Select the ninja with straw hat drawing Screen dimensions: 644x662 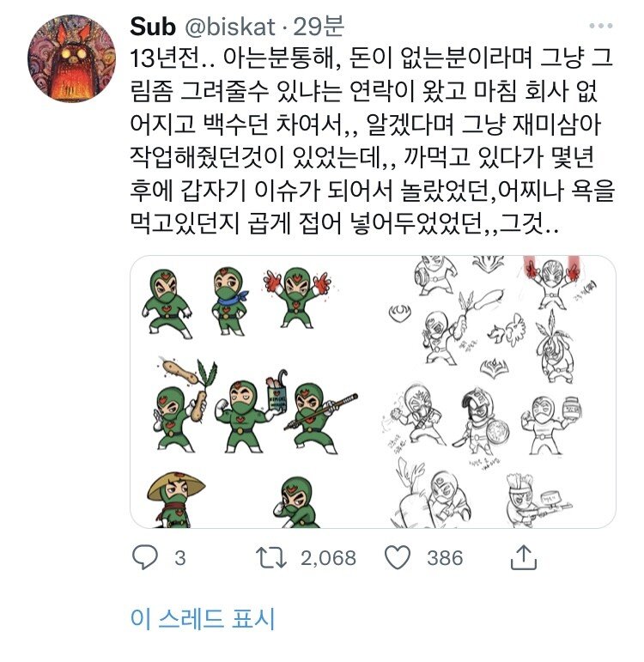coord(175,500)
